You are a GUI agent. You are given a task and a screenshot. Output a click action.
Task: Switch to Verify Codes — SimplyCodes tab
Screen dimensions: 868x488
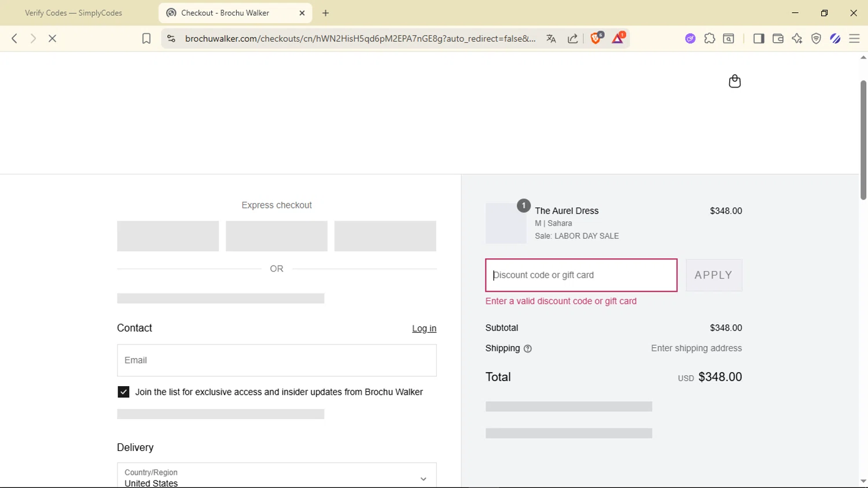click(x=73, y=13)
